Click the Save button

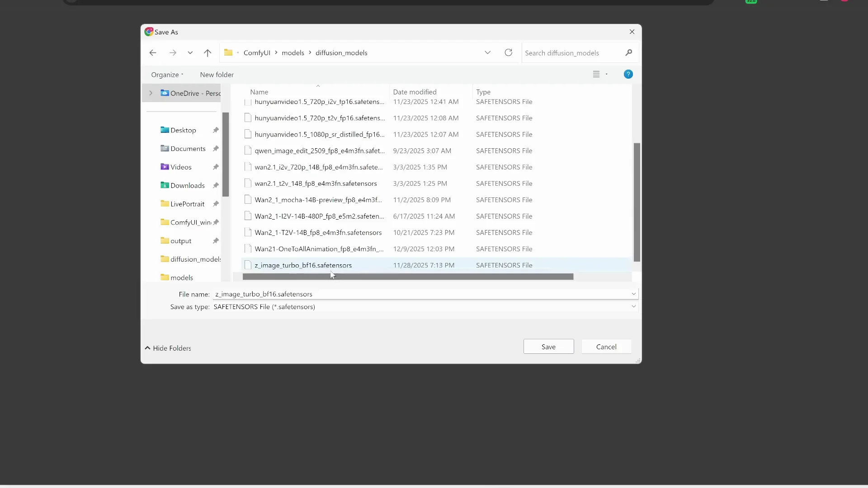click(548, 347)
